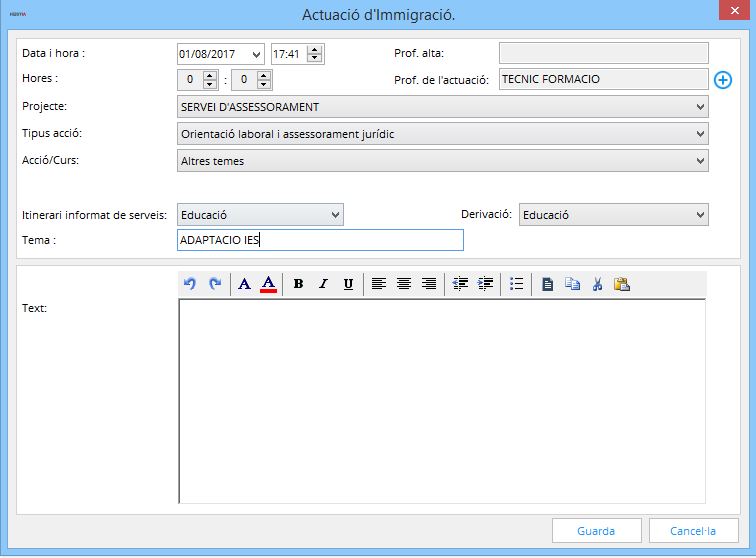Add a professional with the blue plus icon
Viewport: 756px width, 558px height.
click(724, 80)
